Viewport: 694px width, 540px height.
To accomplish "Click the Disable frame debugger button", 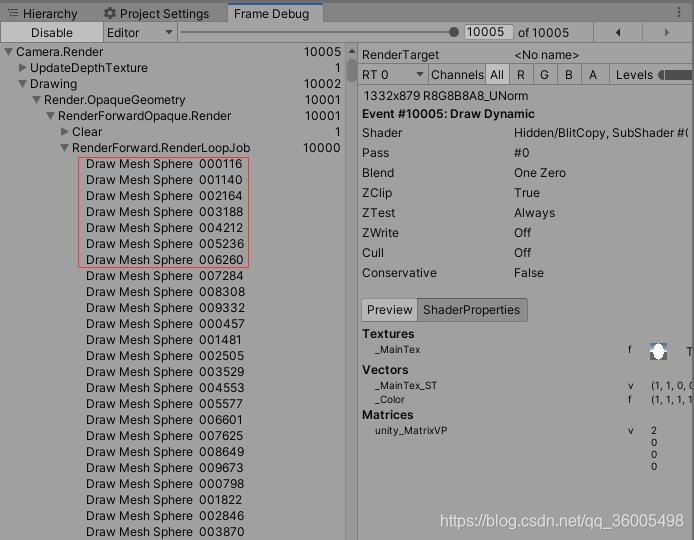I will coord(52,33).
